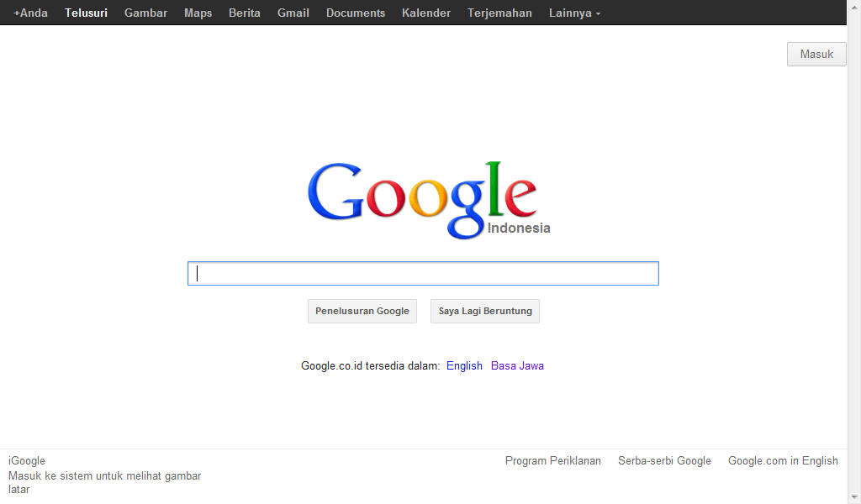The image size is (861, 504).
Task: Open Documents in the top bar
Action: [x=356, y=13]
